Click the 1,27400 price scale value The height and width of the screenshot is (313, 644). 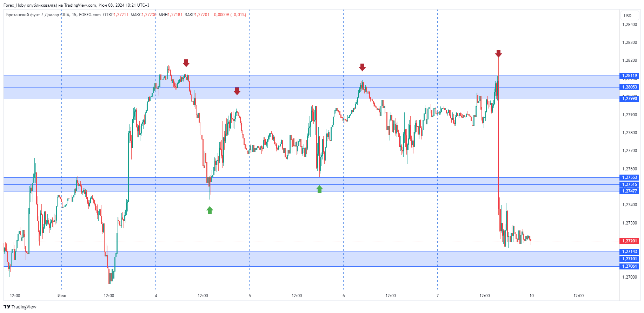click(629, 205)
